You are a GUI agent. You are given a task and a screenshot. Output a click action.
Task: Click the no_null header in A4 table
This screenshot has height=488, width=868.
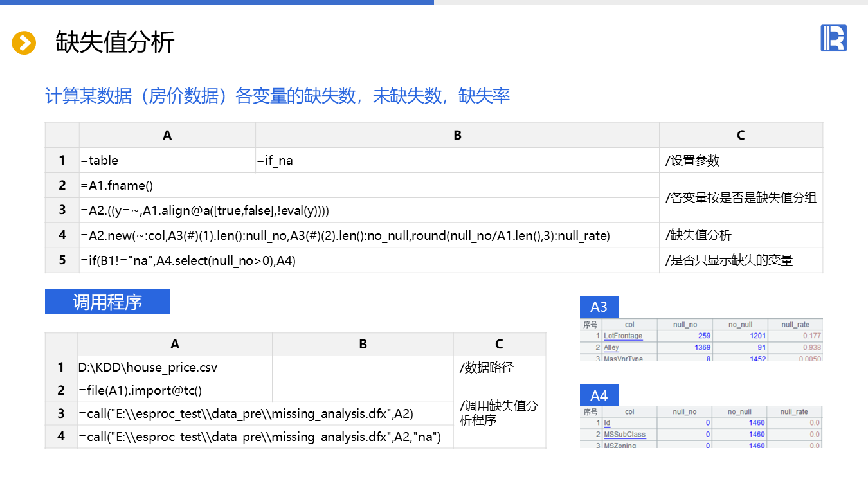point(739,411)
